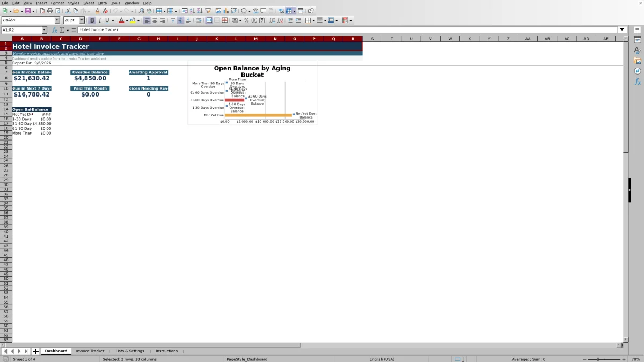Image resolution: width=644 pixels, height=362 pixels.
Task: Open the sidebar Gallery icon
Action: (x=638, y=61)
